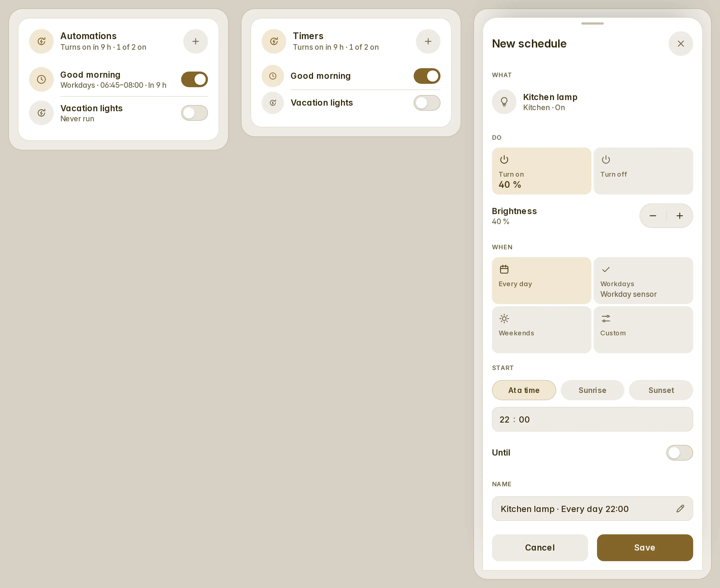Toggle Good morning in the Automations card
This screenshot has width=720, height=588.
point(194,79)
